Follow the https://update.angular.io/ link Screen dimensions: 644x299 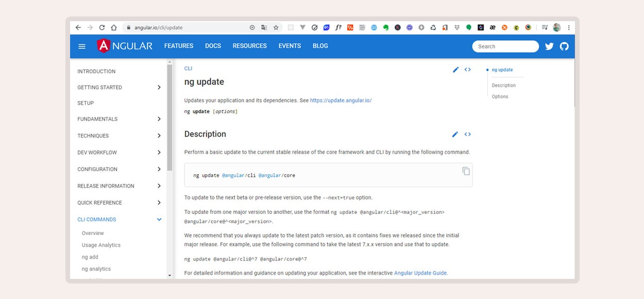click(341, 101)
